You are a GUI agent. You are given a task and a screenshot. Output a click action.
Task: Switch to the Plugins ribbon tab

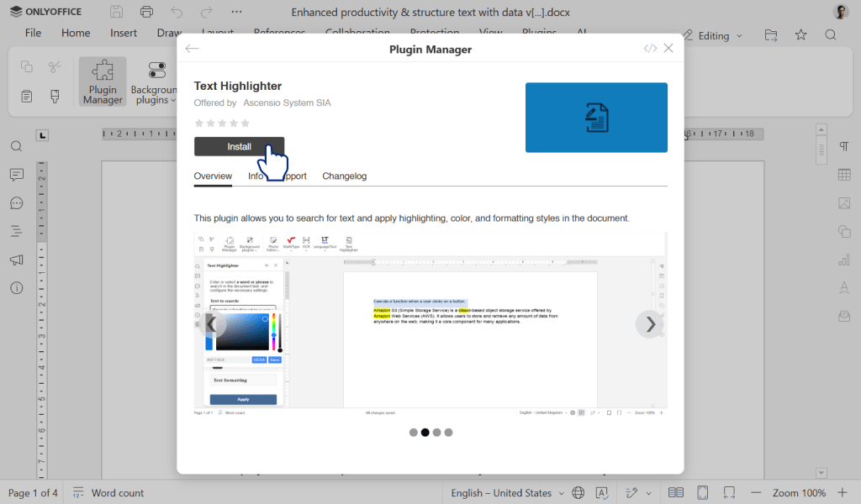click(539, 33)
